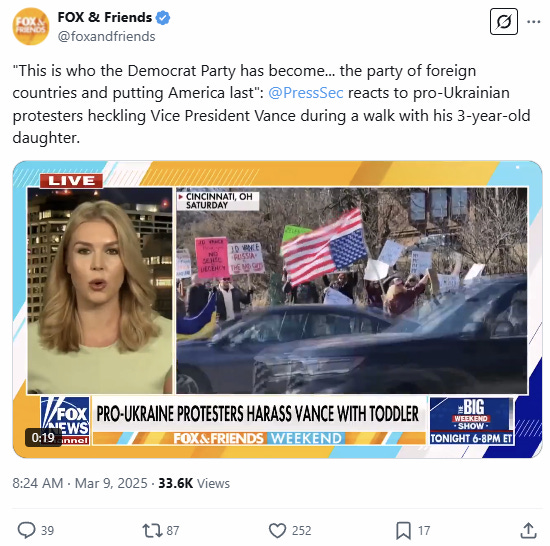Image resolution: width=550 pixels, height=546 pixels.
Task: Click the 87 reposts count
Action: pos(173,531)
